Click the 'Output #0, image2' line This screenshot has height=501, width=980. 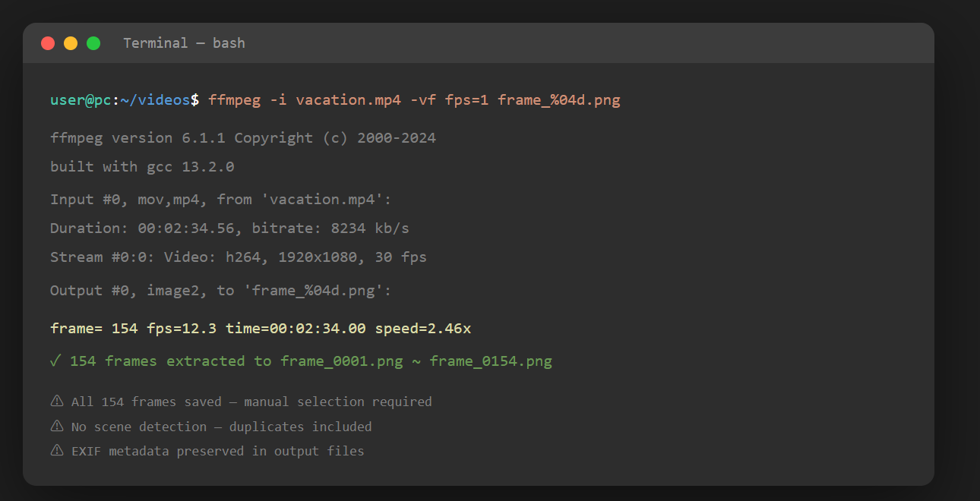pos(221,291)
